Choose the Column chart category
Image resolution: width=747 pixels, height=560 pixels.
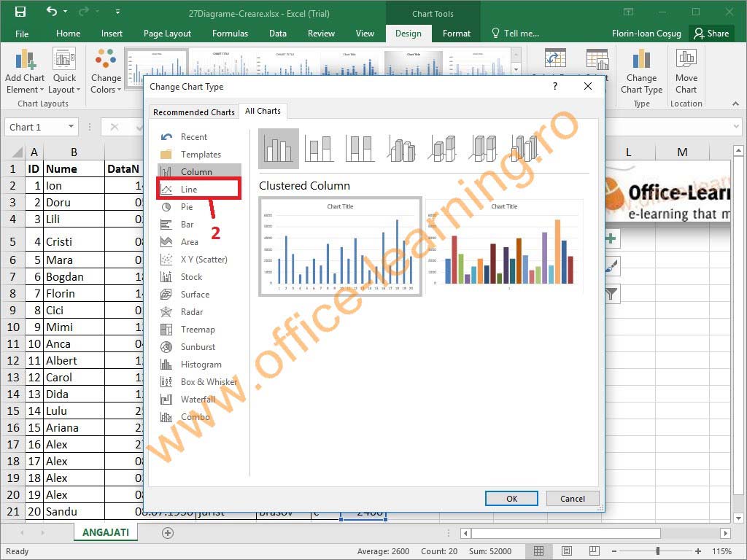point(199,171)
